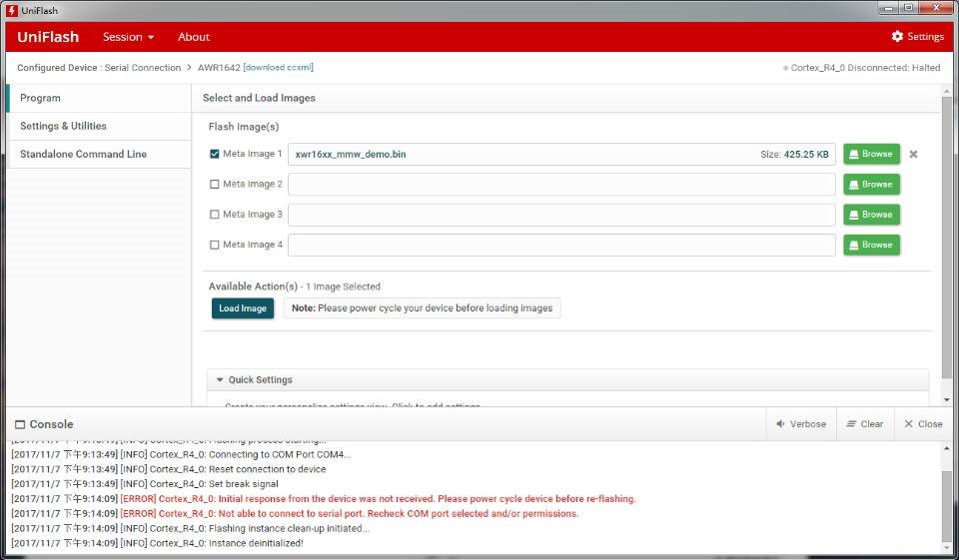This screenshot has width=959, height=560.
Task: Click the main panel scroll down arrow
Action: [x=947, y=400]
